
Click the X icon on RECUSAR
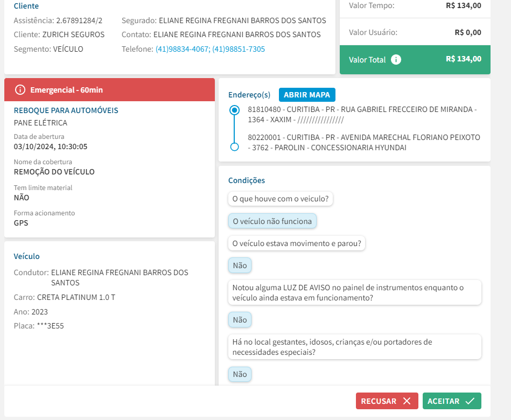click(407, 401)
